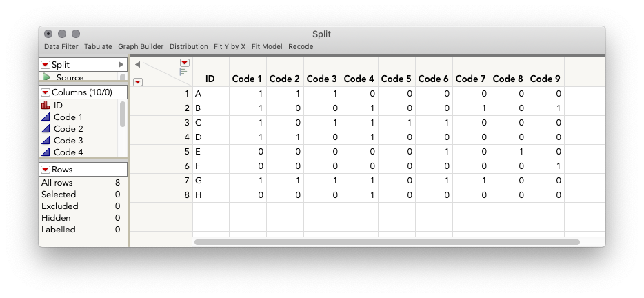The image size is (644, 298).
Task: Select the Code 5 column header
Action: (396, 79)
